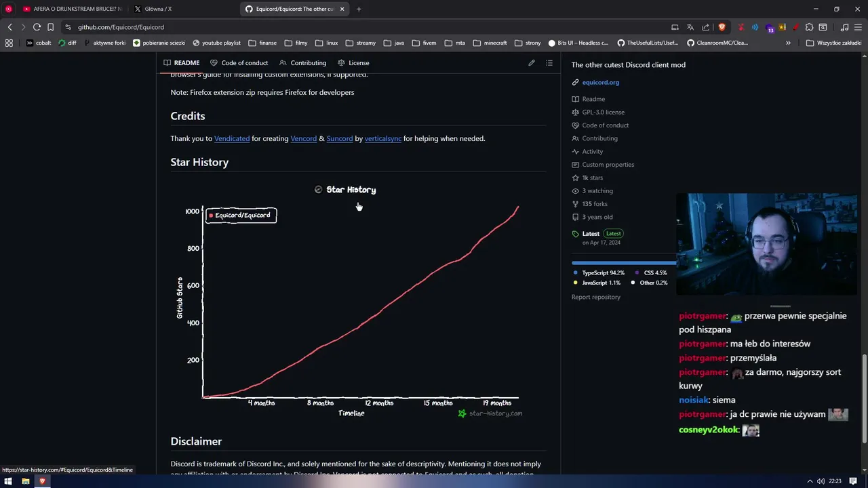This screenshot has width=868, height=488.
Task: Click the edit README pencil icon
Action: pyautogui.click(x=532, y=62)
